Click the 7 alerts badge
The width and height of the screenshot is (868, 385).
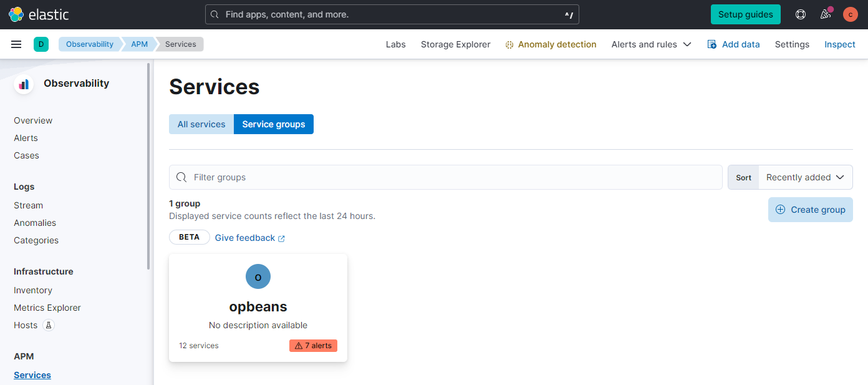click(x=313, y=346)
